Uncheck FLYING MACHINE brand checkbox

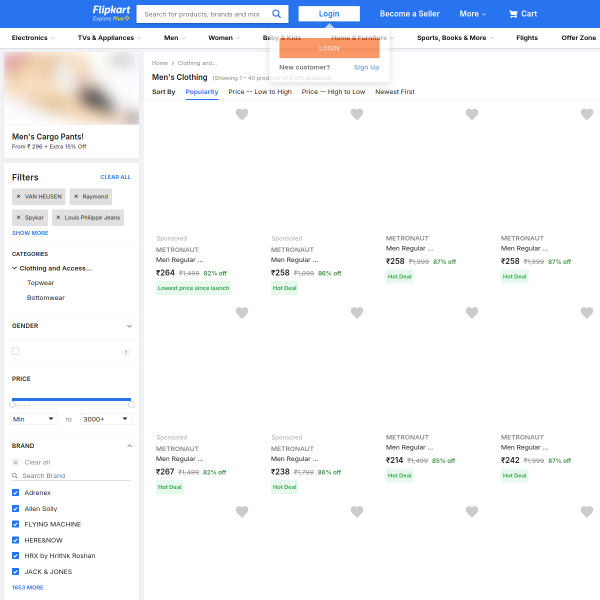(x=15, y=524)
